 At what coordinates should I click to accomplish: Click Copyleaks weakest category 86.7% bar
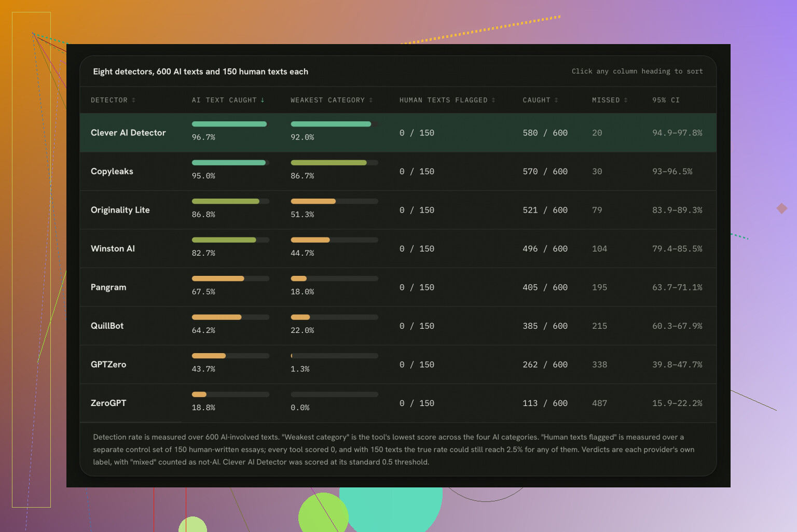(334, 162)
